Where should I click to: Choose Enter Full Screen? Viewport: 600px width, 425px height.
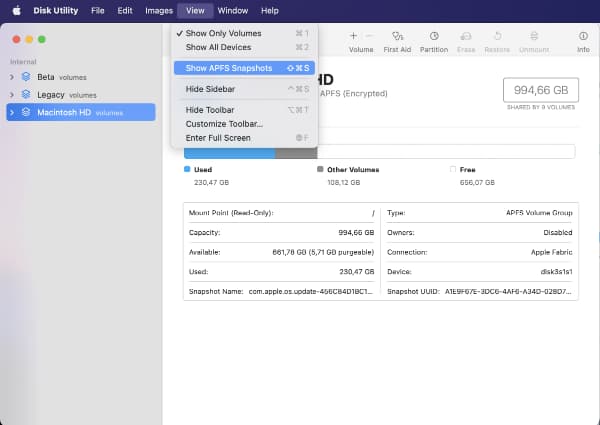point(244,138)
